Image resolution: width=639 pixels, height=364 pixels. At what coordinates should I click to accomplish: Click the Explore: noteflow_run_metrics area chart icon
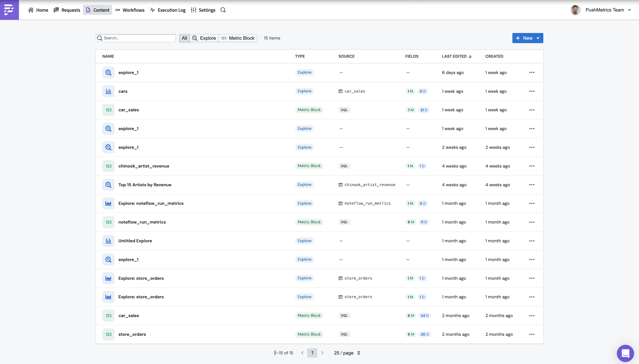coord(108,203)
